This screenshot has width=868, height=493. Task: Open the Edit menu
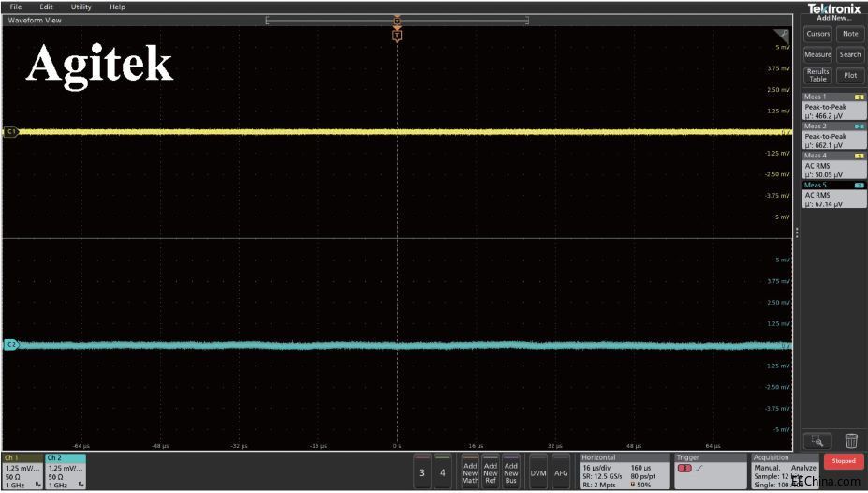(46, 7)
